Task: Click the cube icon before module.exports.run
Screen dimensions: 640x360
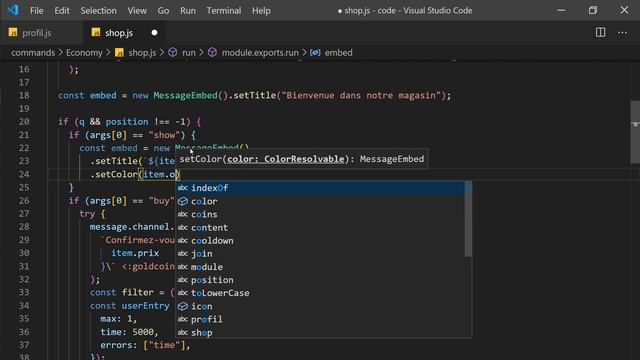Action: pyautogui.click(x=212, y=52)
